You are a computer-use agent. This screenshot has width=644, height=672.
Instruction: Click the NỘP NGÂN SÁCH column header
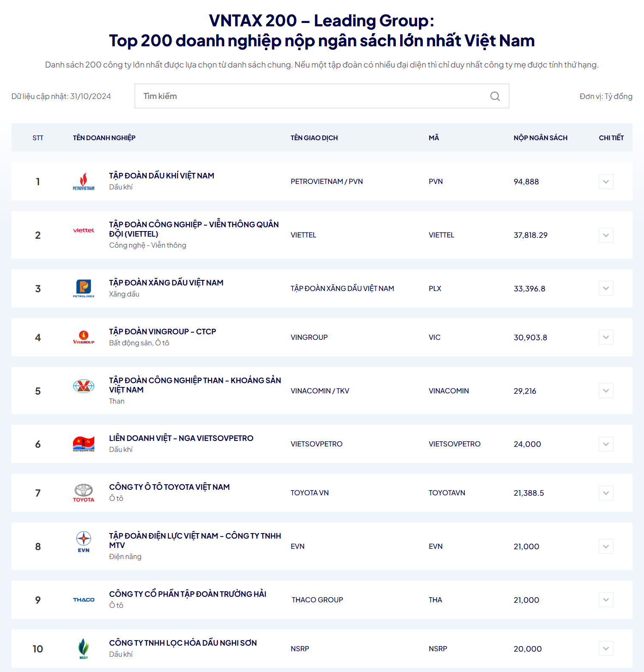540,137
